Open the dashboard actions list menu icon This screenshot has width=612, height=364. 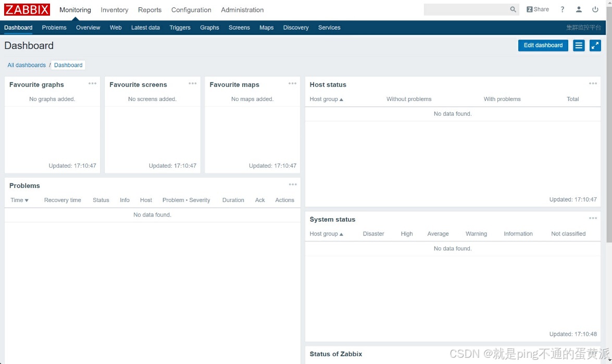tap(579, 46)
